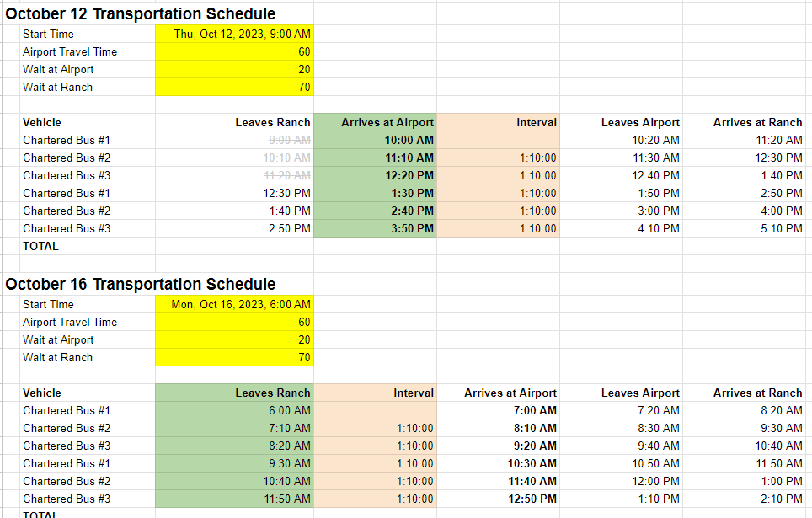Select the 9:40 AM Leaves Airport cell
This screenshot has width=812, height=518.
coord(622,446)
